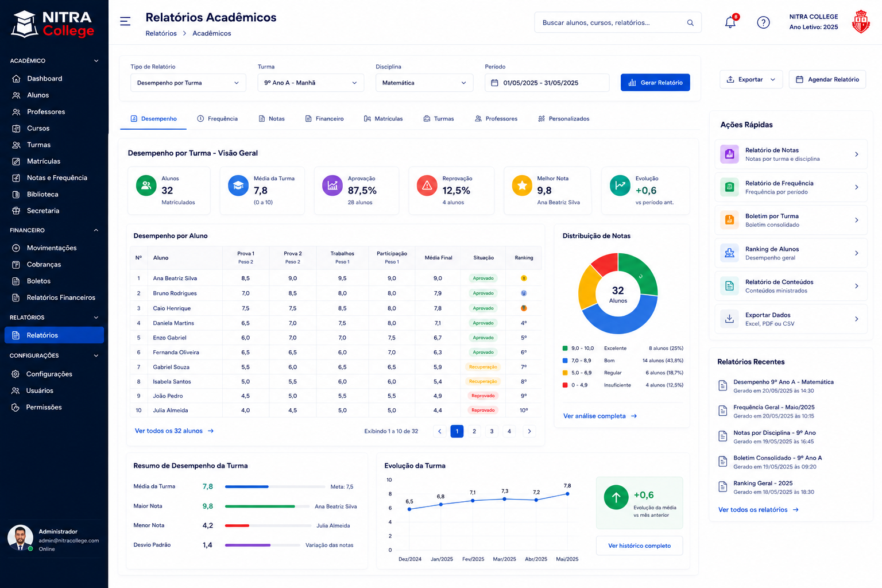Screen dimensions: 882x588
Task: Click the help question mark icon
Action: 763,22
